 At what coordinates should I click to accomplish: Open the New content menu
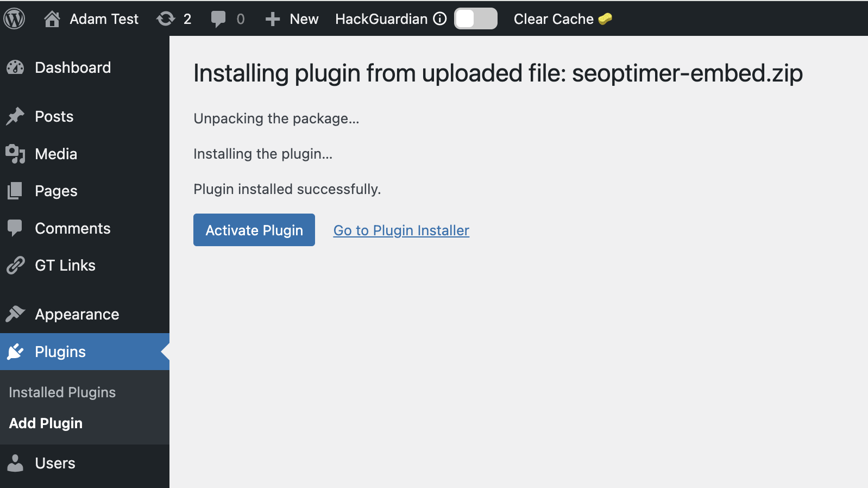[x=292, y=19]
